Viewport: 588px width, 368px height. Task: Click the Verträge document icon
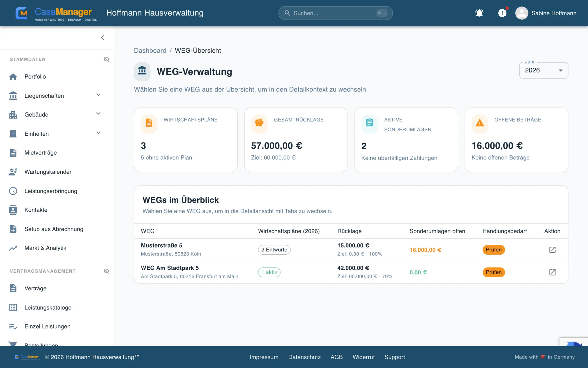coord(13,288)
